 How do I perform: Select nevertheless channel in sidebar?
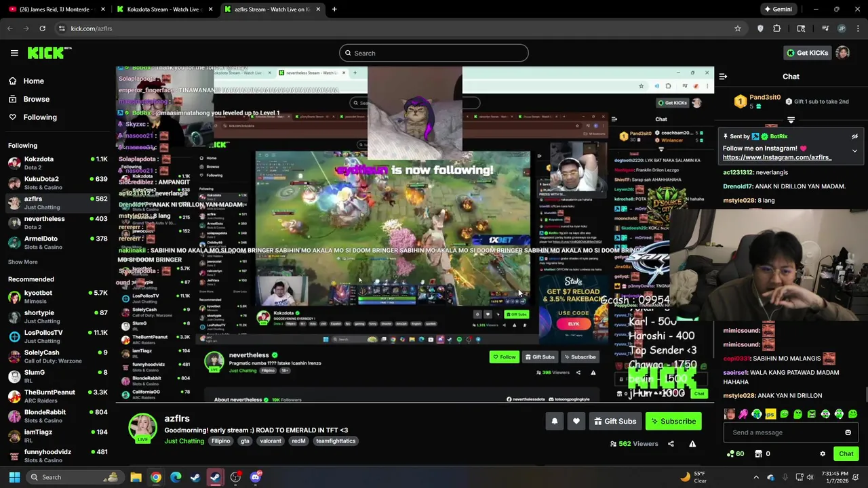(x=58, y=223)
